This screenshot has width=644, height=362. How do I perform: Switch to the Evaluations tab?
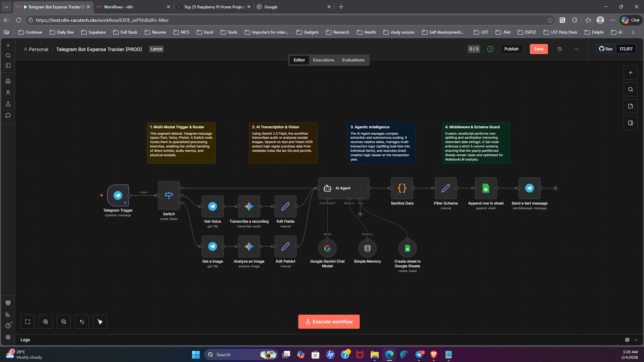click(x=353, y=60)
